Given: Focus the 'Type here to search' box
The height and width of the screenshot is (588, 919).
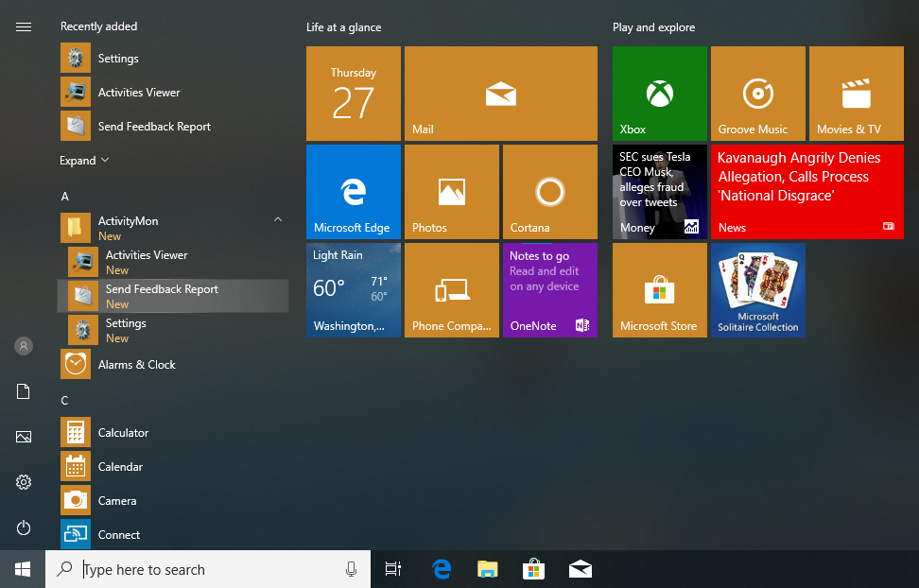Looking at the screenshot, I should (208, 569).
